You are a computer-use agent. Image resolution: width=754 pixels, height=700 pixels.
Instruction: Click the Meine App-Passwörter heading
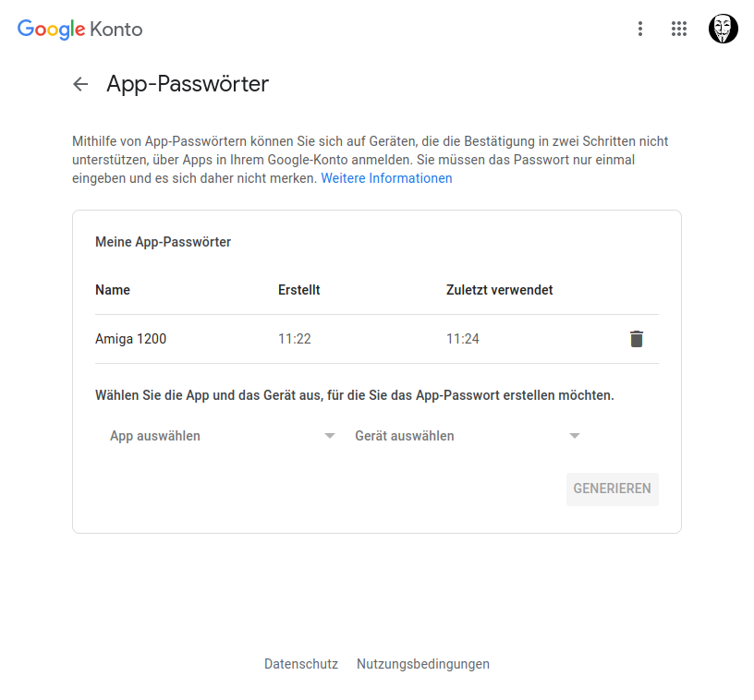click(163, 242)
